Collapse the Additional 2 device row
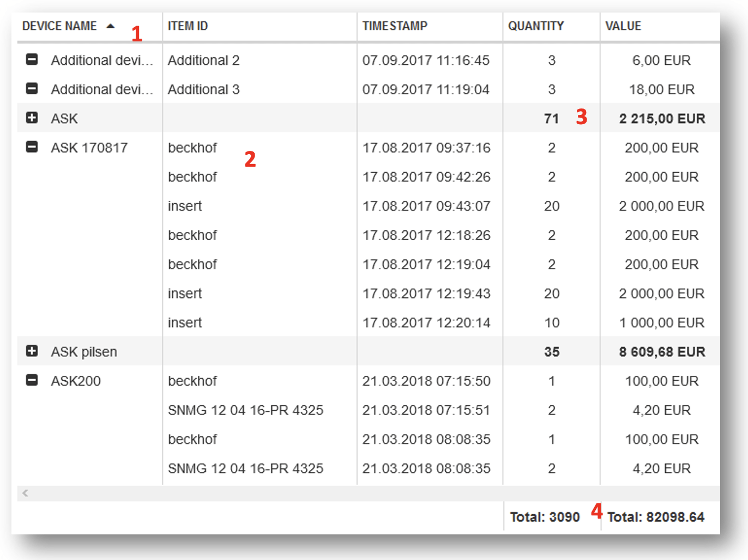Viewport: 748px width, 560px height. pos(32,59)
